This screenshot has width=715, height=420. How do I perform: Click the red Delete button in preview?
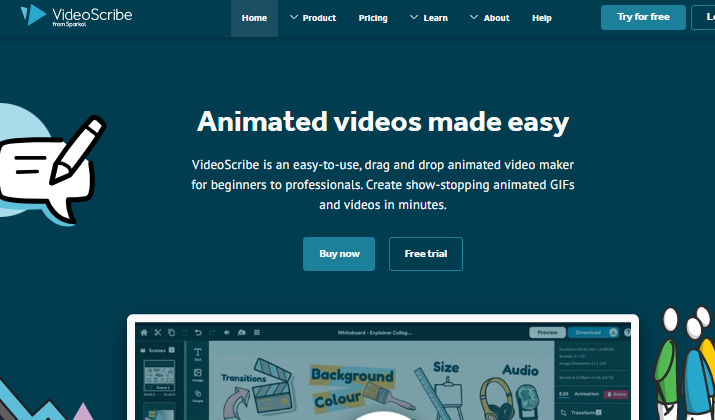point(616,394)
